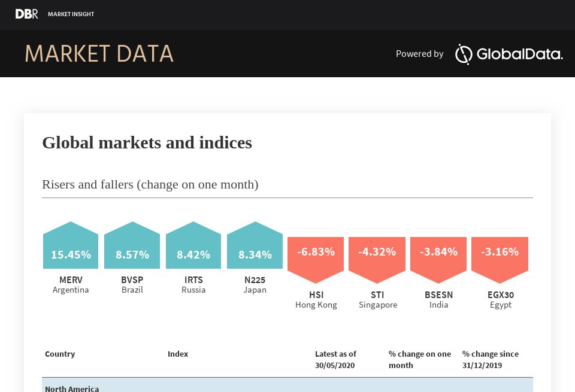This screenshot has width=575, height=392.
Task: Click the MARKET DATA title
Action: 99,53
